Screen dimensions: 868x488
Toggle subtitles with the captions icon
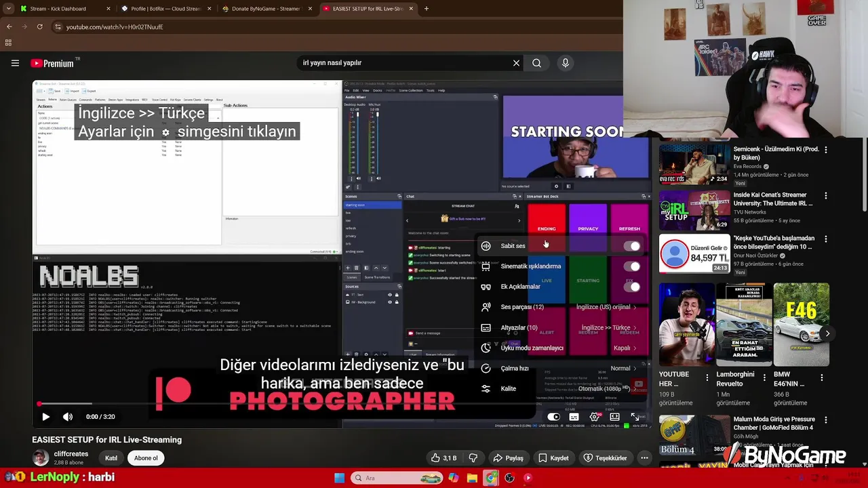click(574, 417)
